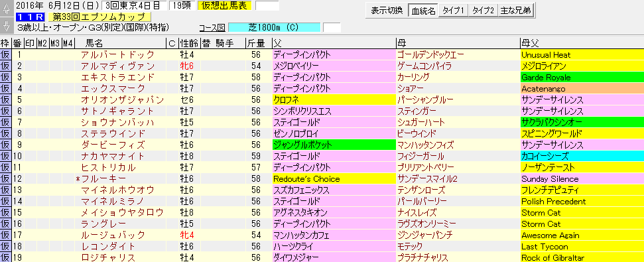Select horse マイネルミラノ
Screen dimensions: 644x262
coord(113,202)
